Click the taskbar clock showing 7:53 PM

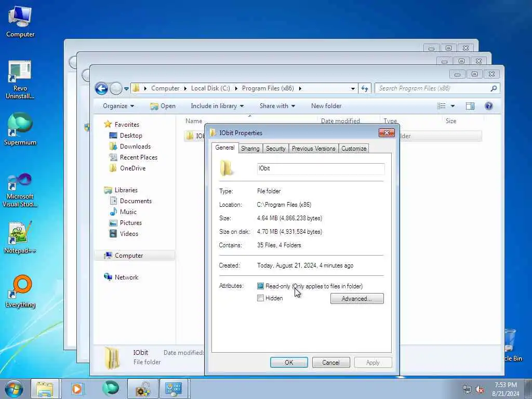[x=506, y=389]
